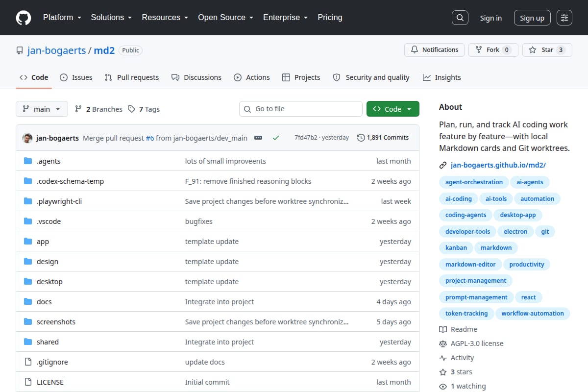Screen dimensions: 588x392
Task: Open the Discussions tab
Action: click(x=196, y=77)
